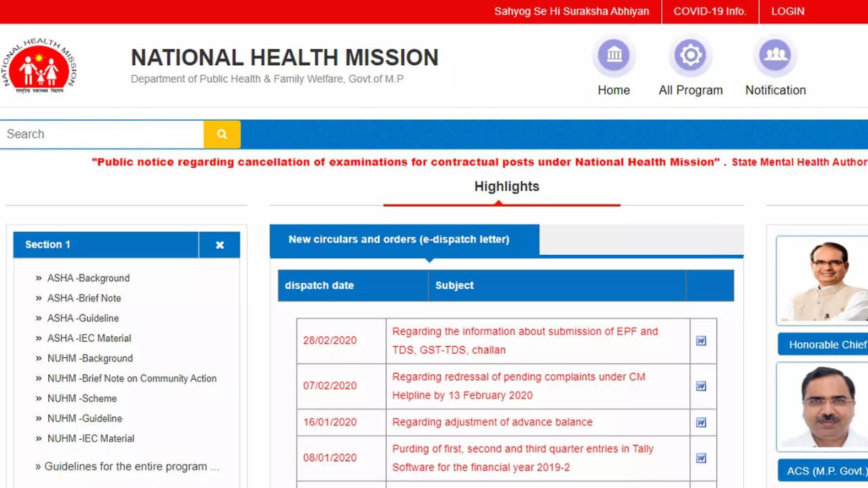
Task: Open COVID-19 Info. menu item
Action: click(710, 12)
